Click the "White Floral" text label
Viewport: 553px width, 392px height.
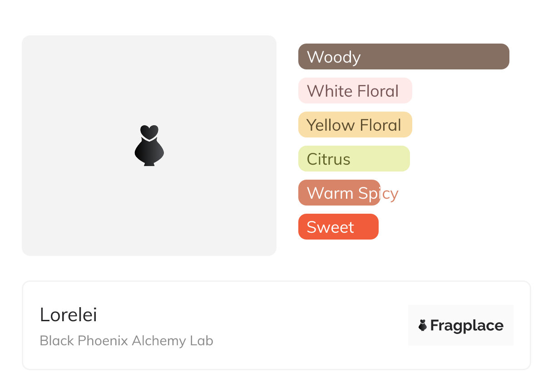coord(352,91)
